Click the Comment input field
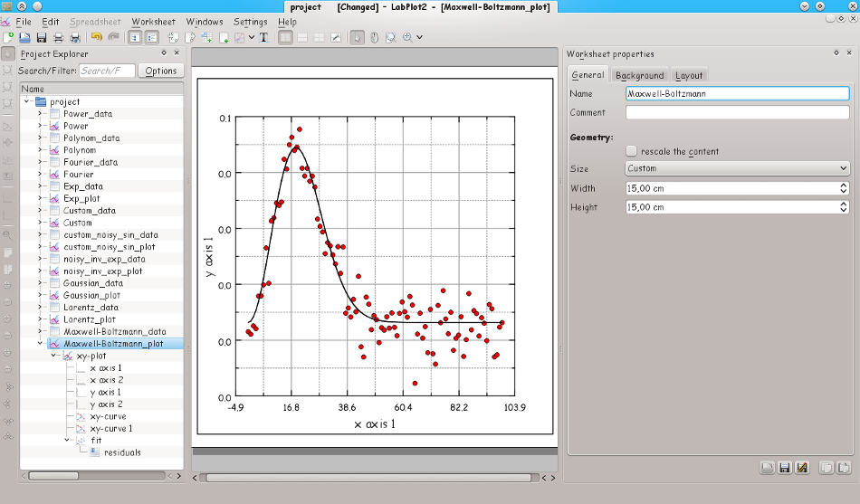Viewport: 860px width, 504px height. click(x=737, y=113)
